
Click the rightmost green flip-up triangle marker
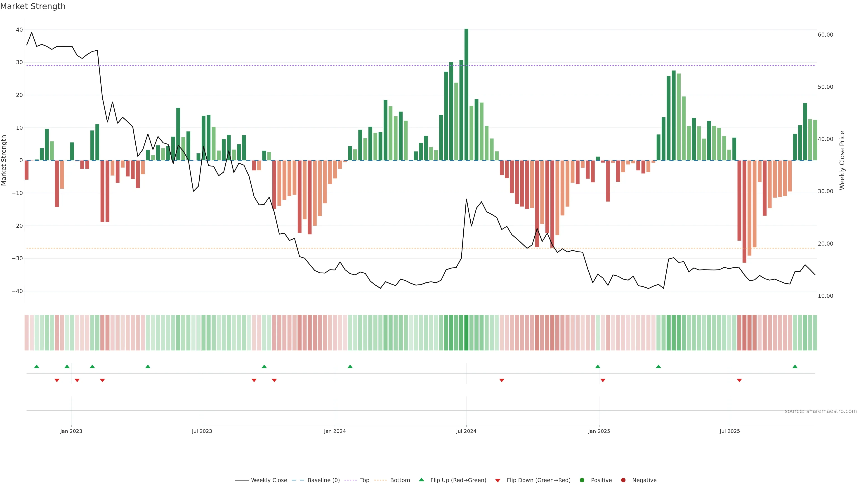click(x=795, y=366)
